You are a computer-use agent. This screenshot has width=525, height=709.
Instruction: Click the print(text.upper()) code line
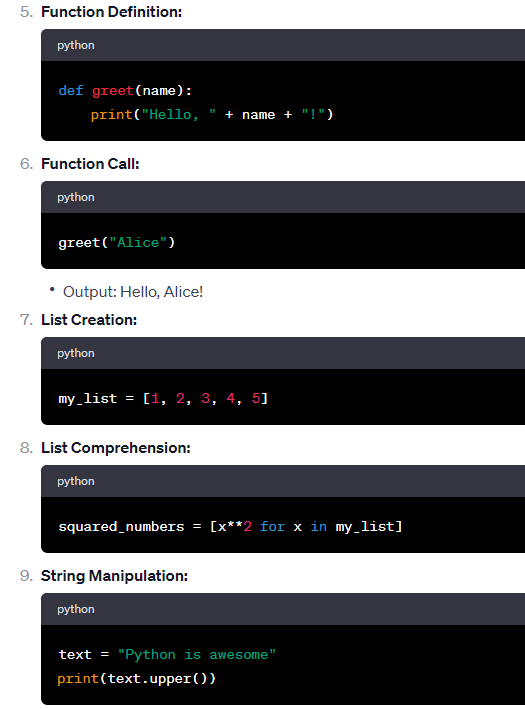click(x=137, y=679)
